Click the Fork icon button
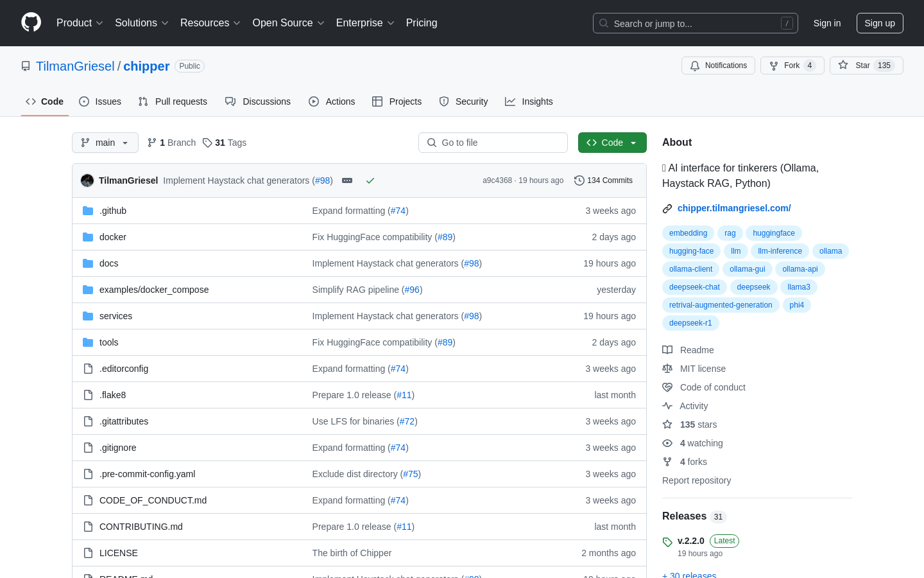The width and height of the screenshot is (924, 578). pyautogui.click(x=792, y=66)
